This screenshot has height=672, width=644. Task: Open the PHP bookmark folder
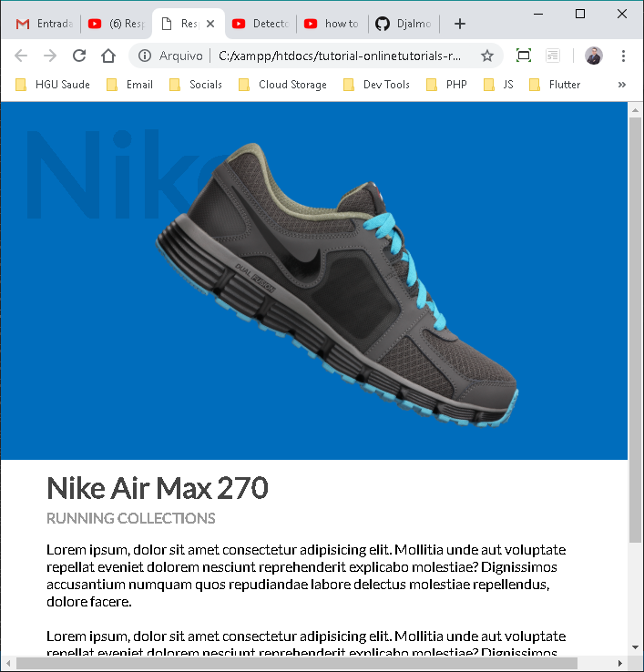pos(446,85)
